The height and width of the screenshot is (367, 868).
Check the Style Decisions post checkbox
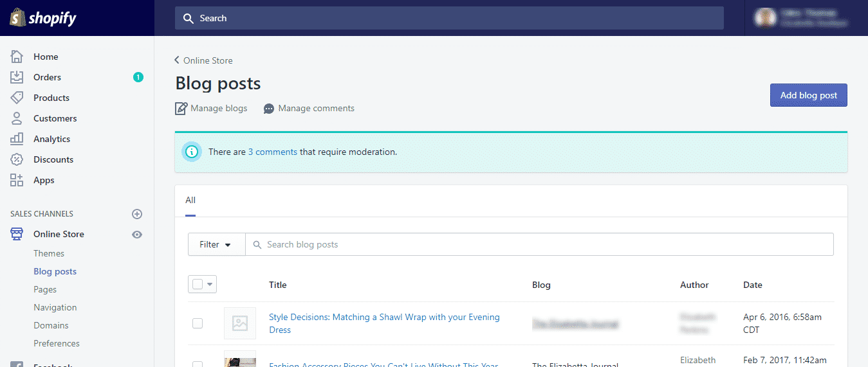(x=198, y=323)
